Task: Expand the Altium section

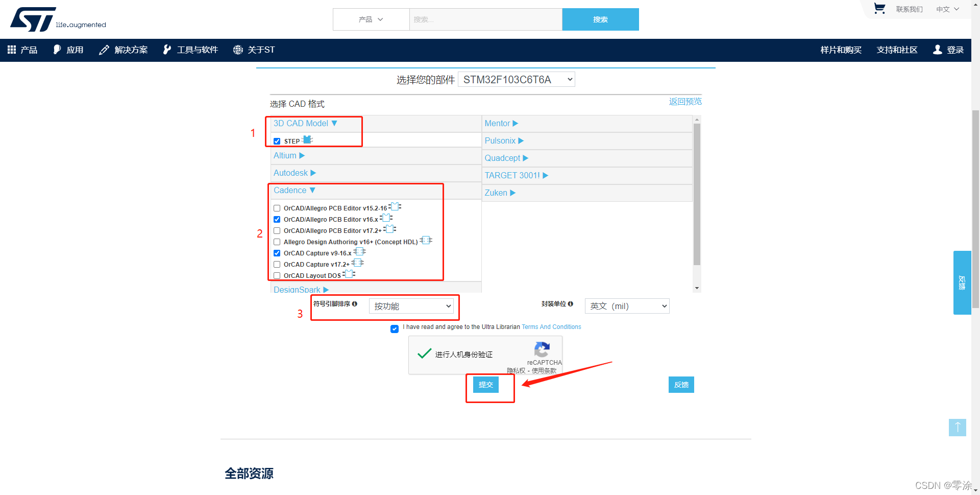Action: click(x=289, y=156)
